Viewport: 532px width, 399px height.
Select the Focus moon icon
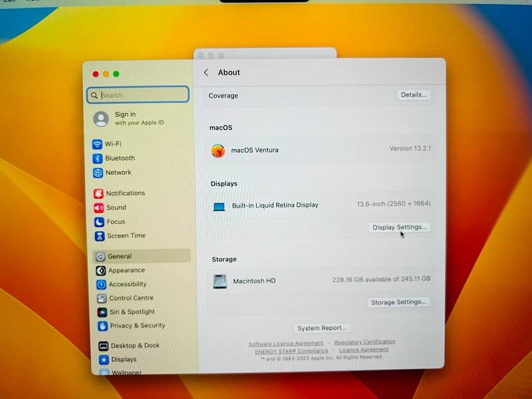click(99, 222)
